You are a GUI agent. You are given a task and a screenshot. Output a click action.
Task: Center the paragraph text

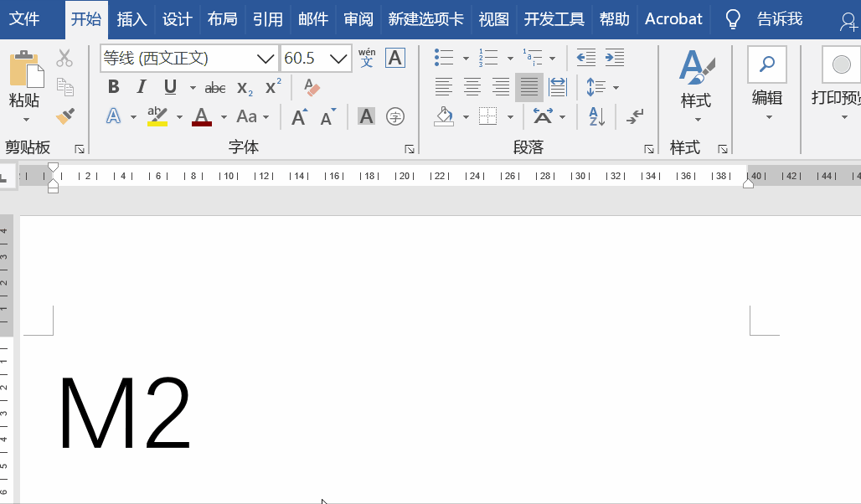pyautogui.click(x=472, y=87)
